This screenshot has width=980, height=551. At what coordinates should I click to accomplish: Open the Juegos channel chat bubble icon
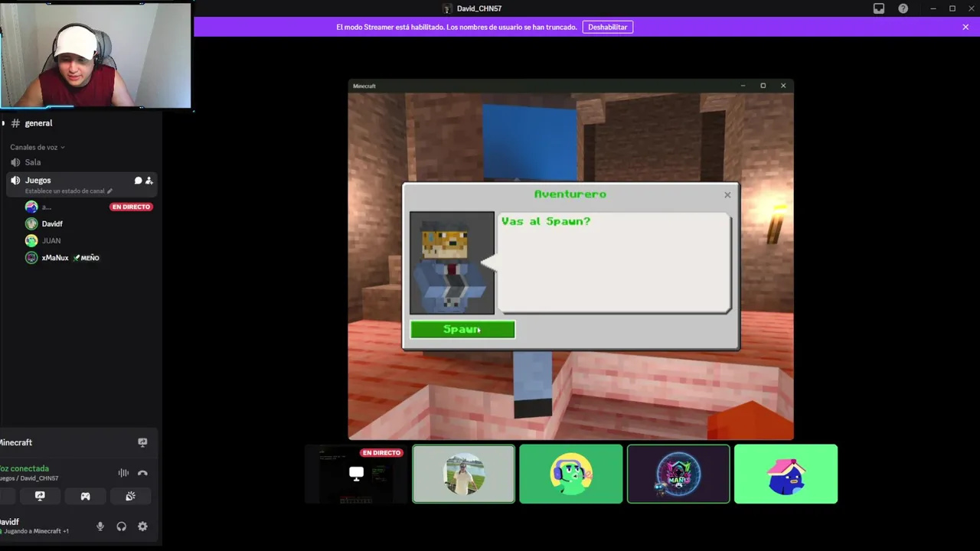pyautogui.click(x=138, y=181)
